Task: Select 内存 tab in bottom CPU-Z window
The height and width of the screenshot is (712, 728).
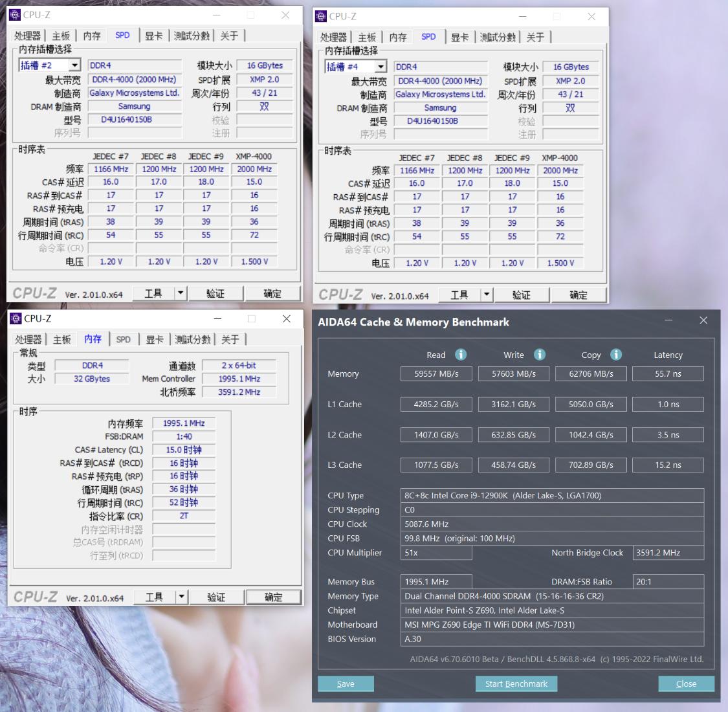Action: click(x=93, y=339)
